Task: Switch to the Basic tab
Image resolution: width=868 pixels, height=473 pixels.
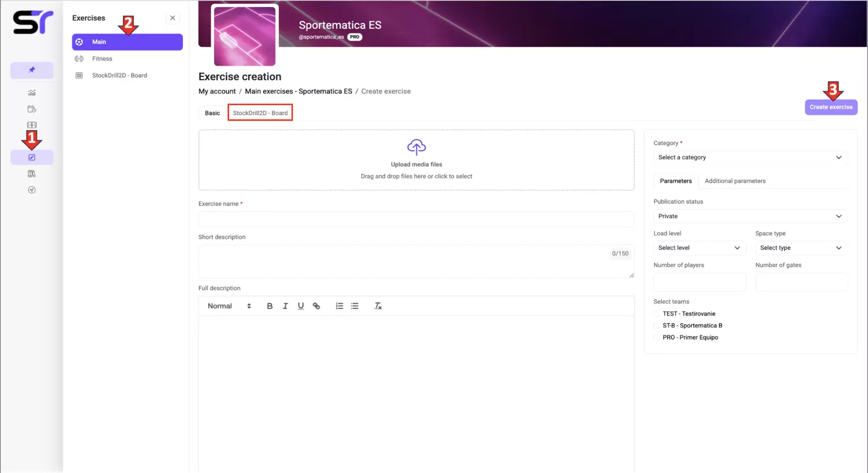Action: click(x=212, y=113)
